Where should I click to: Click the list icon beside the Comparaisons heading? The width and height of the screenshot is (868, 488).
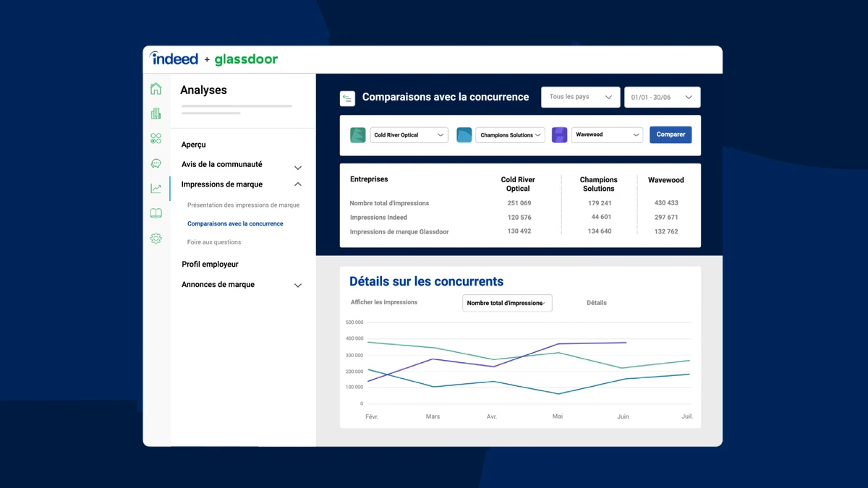coord(347,98)
